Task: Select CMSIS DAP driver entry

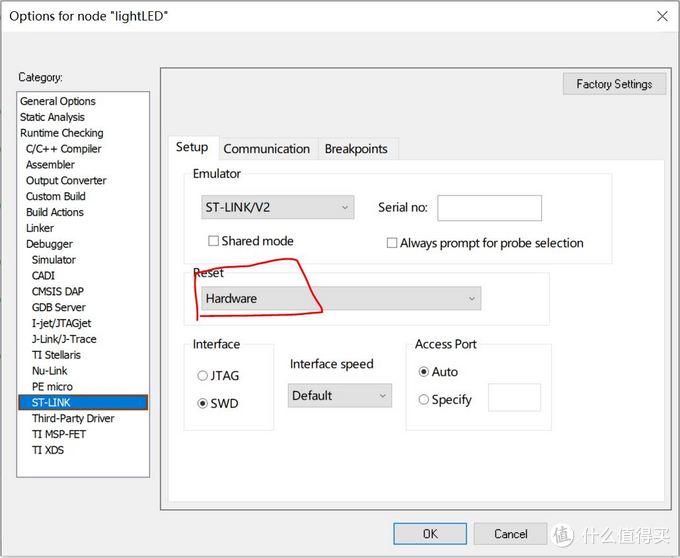Action: point(58,291)
